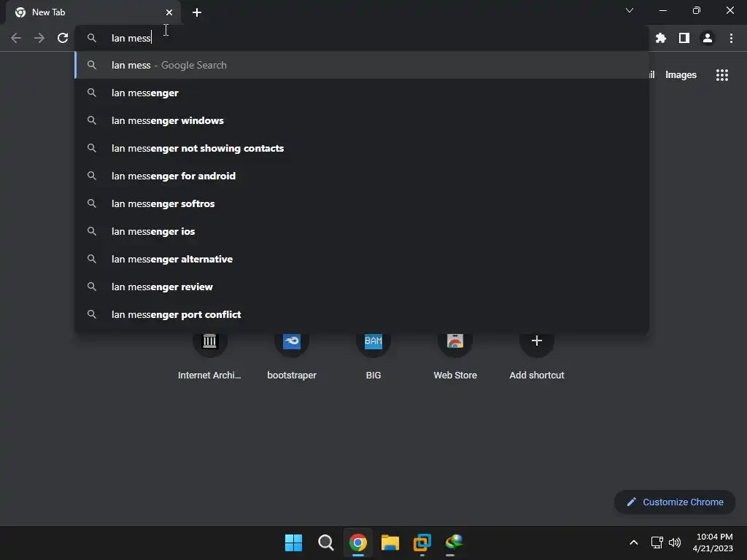Show hidden system tray icons
747x560 pixels.
(634, 542)
